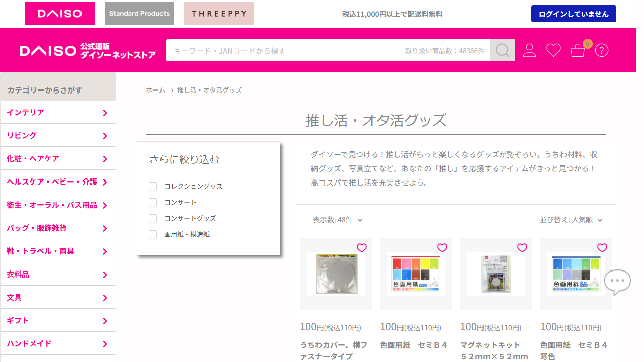644x362 pixels.
Task: Check the コレクショングッズ filter
Action: point(153,186)
